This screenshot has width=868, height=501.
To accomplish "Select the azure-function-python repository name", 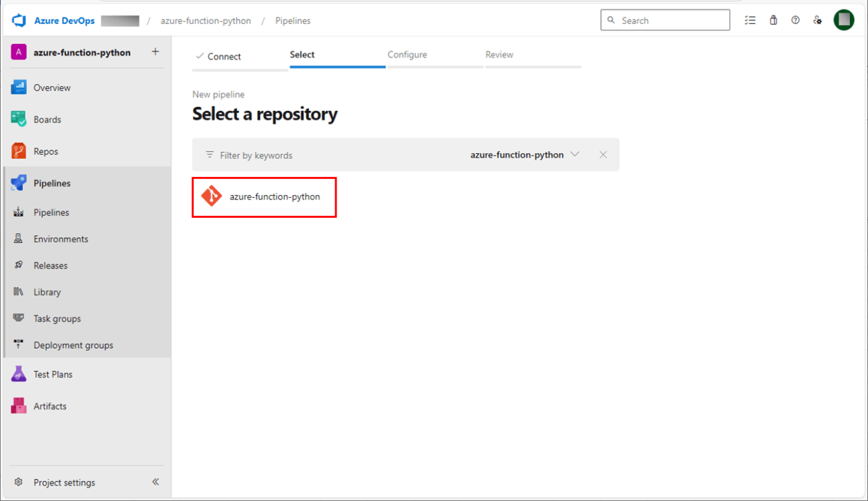I will click(x=275, y=196).
